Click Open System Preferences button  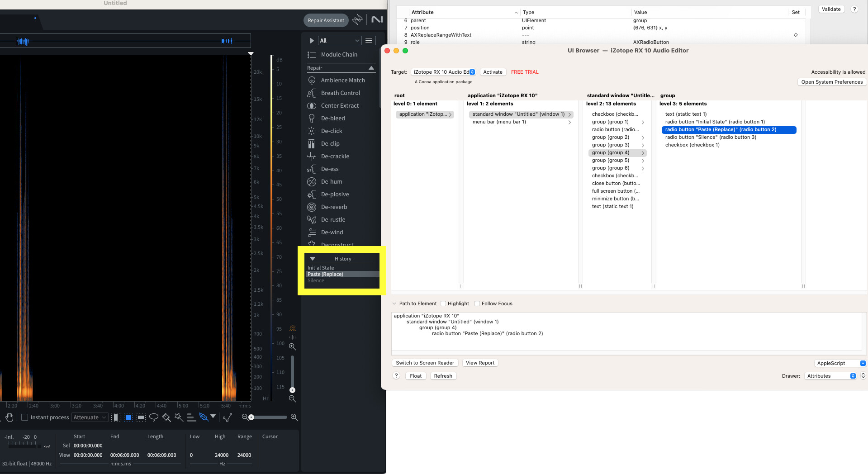click(x=831, y=82)
